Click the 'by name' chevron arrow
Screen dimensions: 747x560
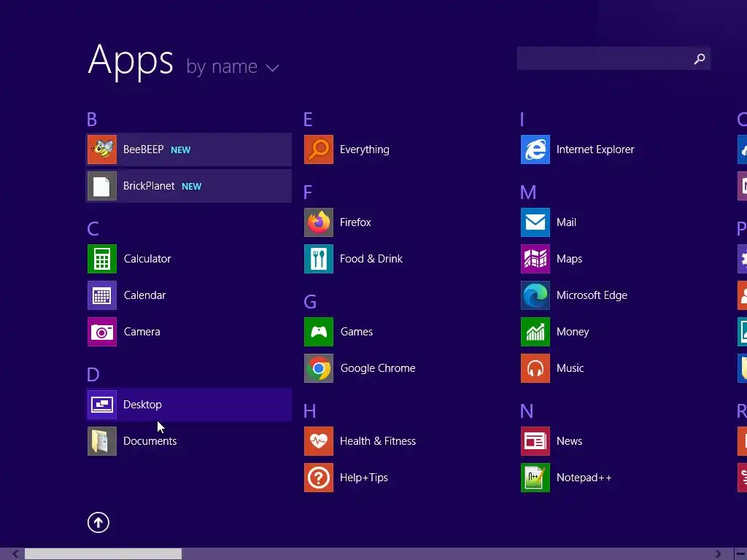[x=273, y=69]
